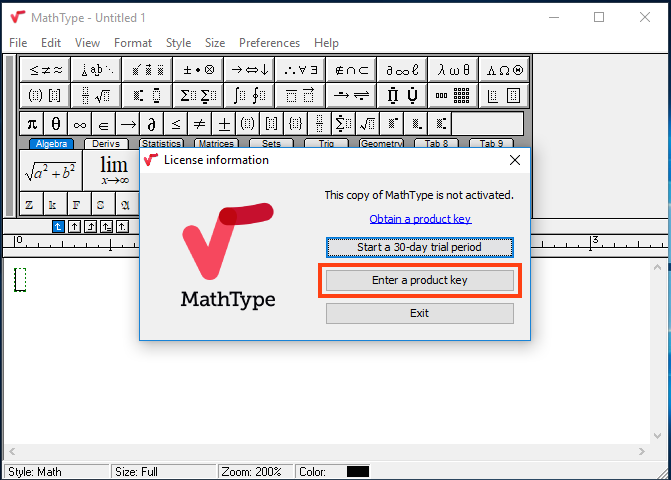Open the relational symbols palette (≤≠≈)
Viewport: 671px width, 480px height.
(x=45, y=70)
